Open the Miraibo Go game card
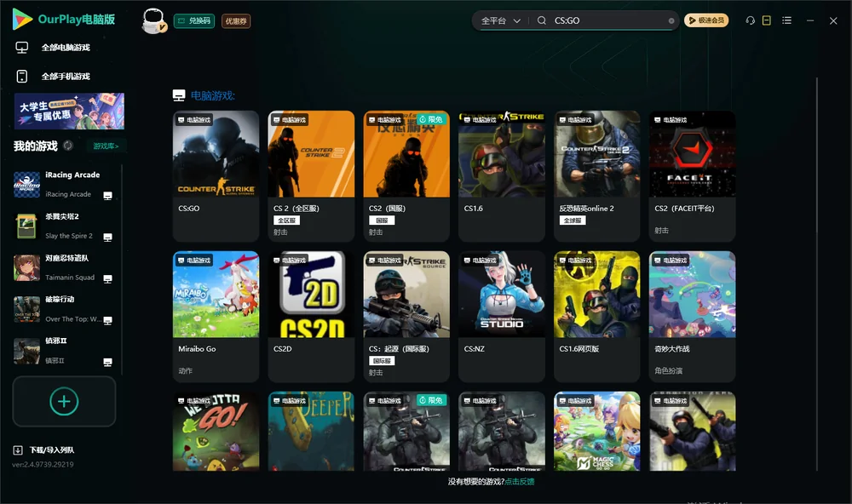Image resolution: width=852 pixels, height=504 pixels. tap(216, 316)
